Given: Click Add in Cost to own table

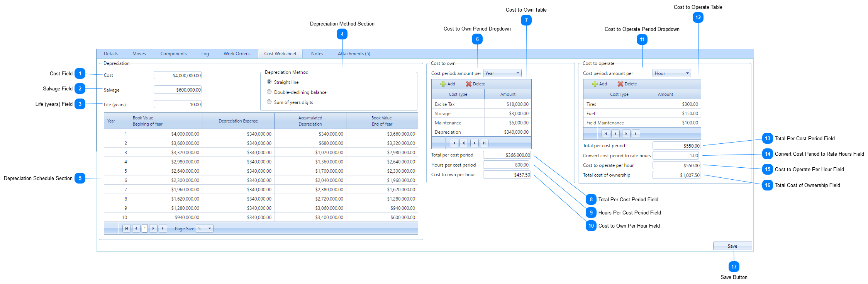Looking at the screenshot, I should (448, 84).
